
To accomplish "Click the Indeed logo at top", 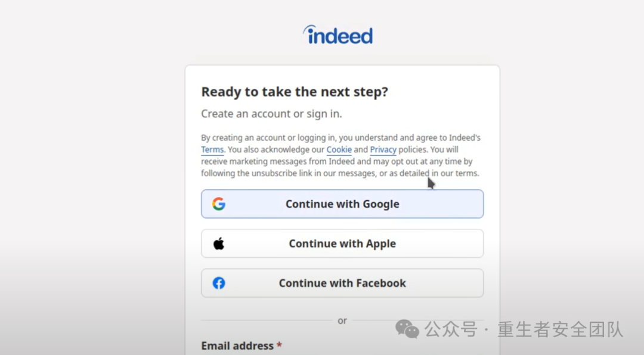I will click(x=338, y=35).
